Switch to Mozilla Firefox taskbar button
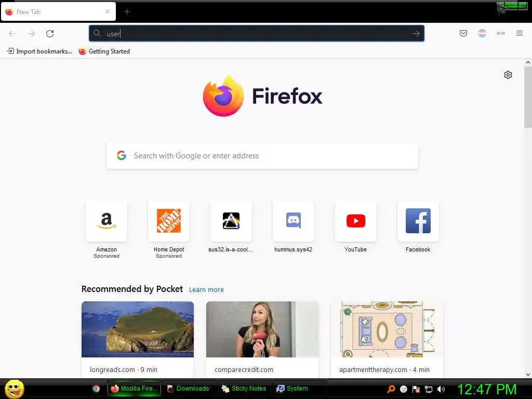 (x=135, y=389)
